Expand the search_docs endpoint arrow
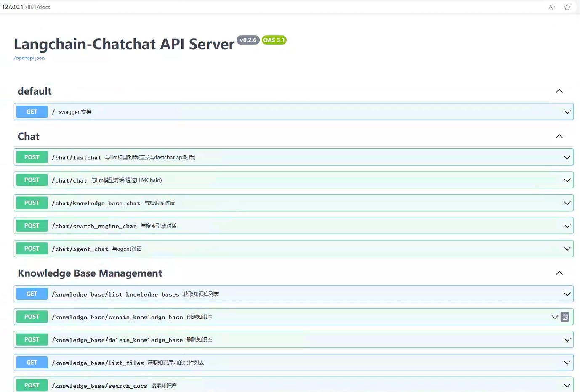Screen dimensions: 580x392 [x=567, y=385]
